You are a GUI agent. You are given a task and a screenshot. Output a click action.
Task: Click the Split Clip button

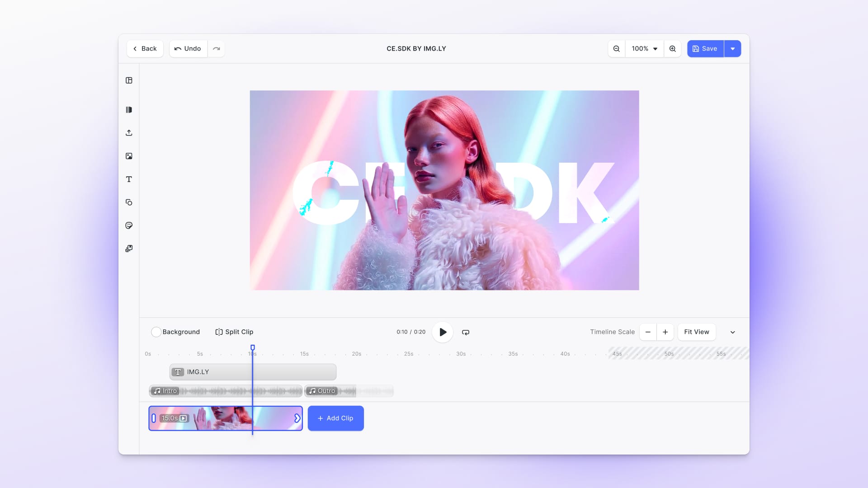tap(234, 332)
